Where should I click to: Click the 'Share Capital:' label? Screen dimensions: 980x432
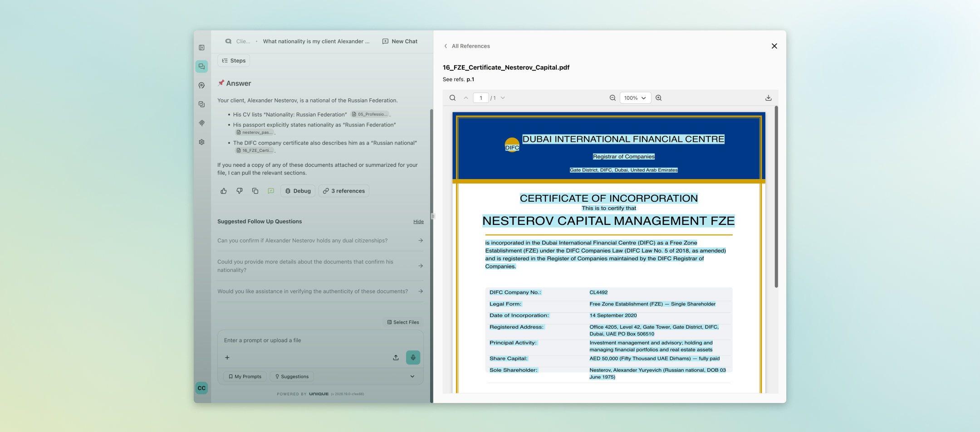coord(509,359)
